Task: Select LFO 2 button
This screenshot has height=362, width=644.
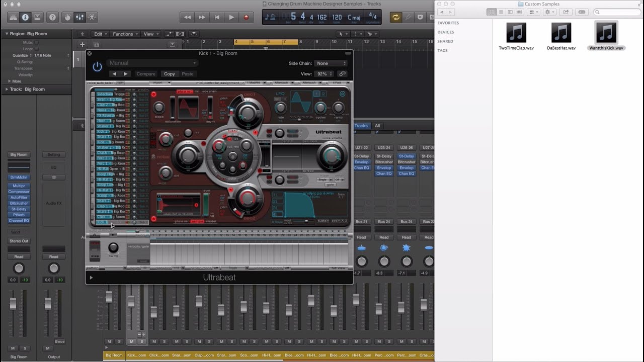Action: [x=324, y=94]
